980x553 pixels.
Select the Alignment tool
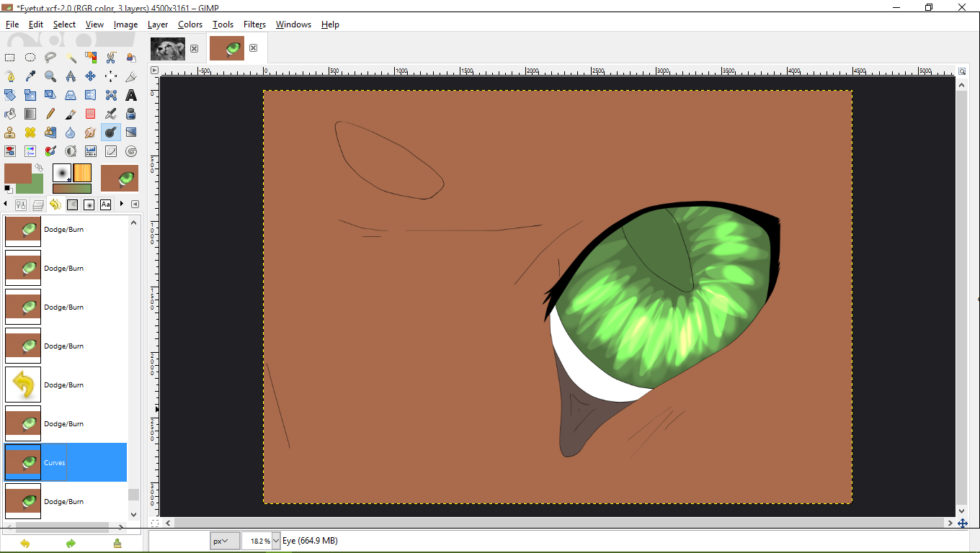[111, 76]
